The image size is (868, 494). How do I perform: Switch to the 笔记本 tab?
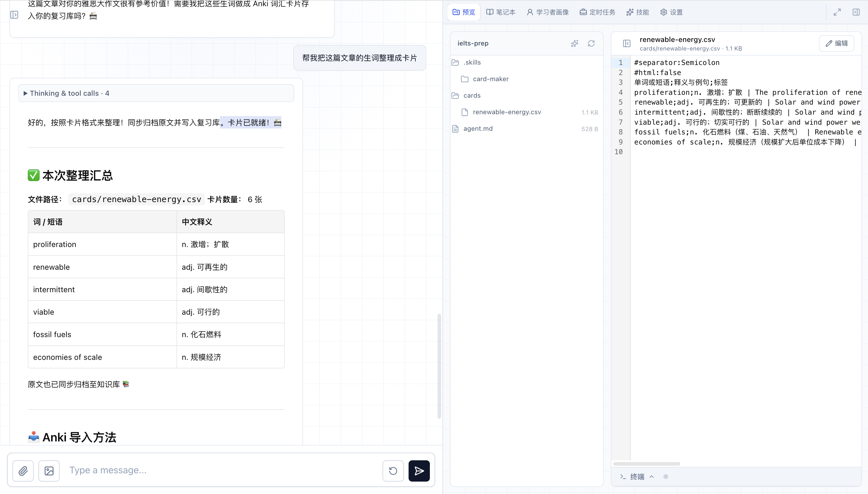(x=501, y=12)
